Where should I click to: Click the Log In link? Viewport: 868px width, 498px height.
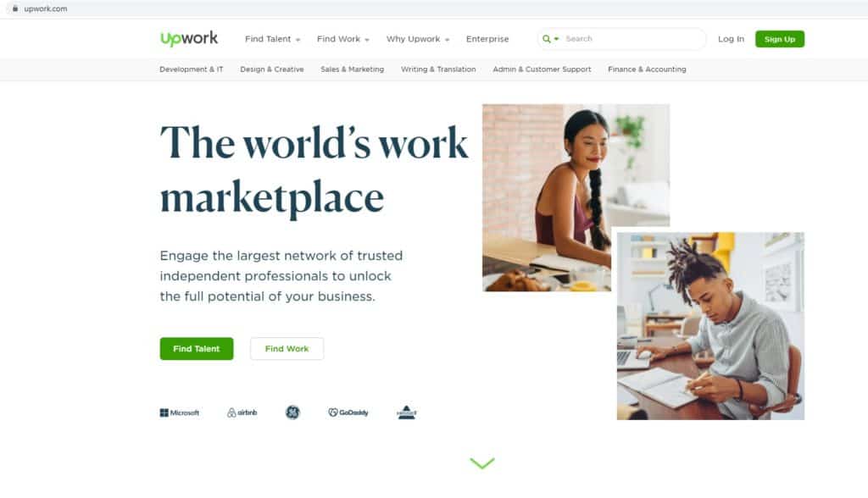click(x=731, y=39)
